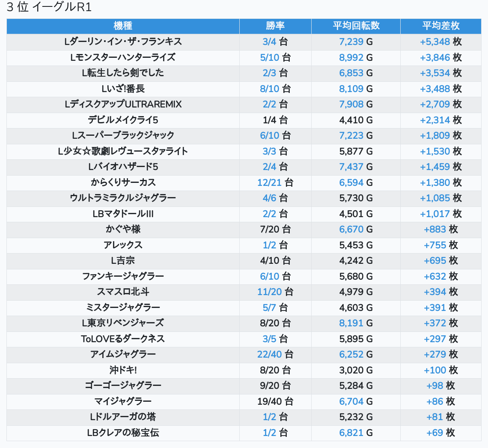
Task: Click からくりサーカス machine name
Action: point(123,182)
